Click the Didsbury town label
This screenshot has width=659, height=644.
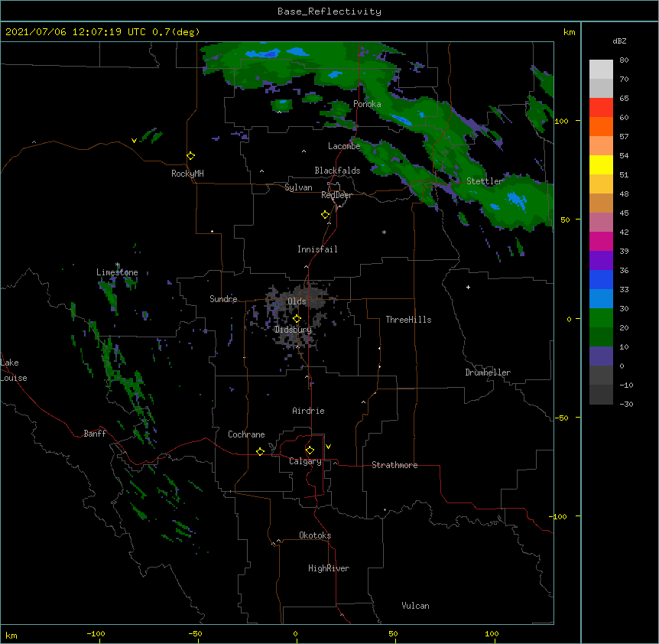(x=294, y=330)
